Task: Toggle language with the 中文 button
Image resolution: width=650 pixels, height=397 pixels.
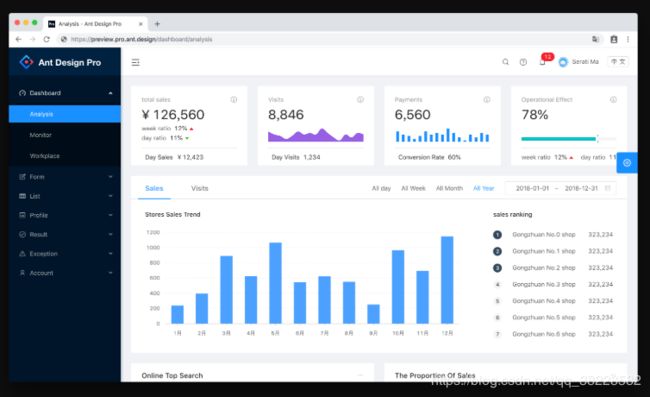Action: 618,62
